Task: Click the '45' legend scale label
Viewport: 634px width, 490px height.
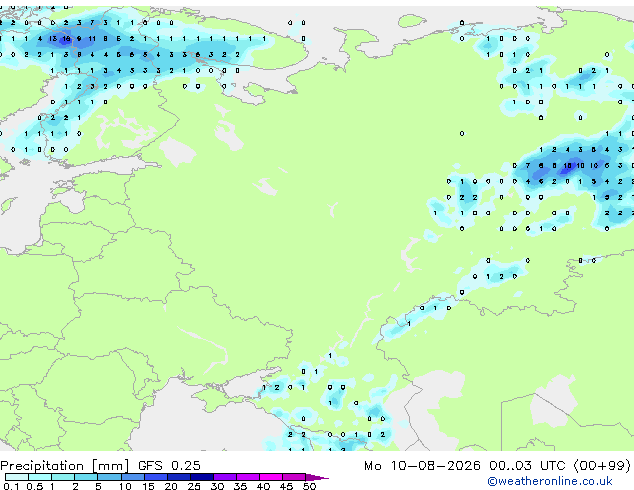Action: [x=286, y=486]
